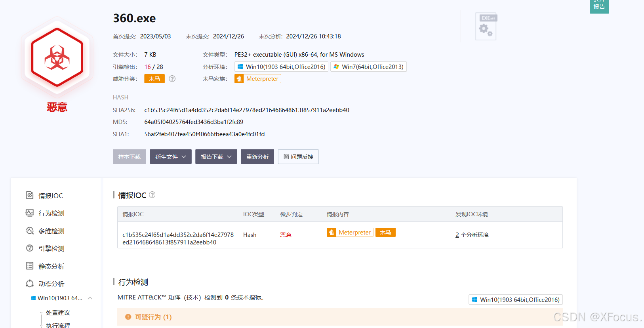Click the SHA256 hash value
This screenshot has height=328, width=644.
247,110
